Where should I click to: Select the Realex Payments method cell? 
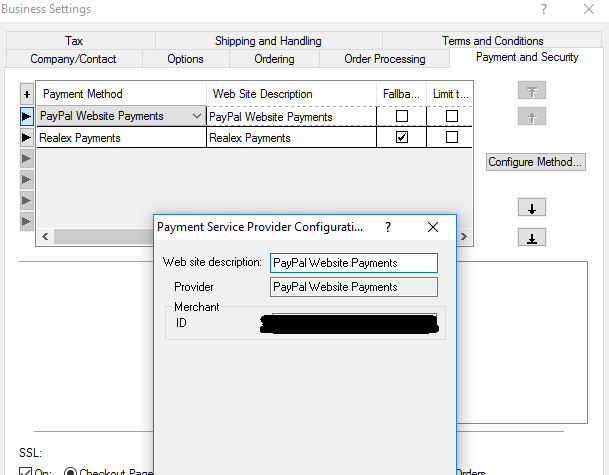point(121,138)
